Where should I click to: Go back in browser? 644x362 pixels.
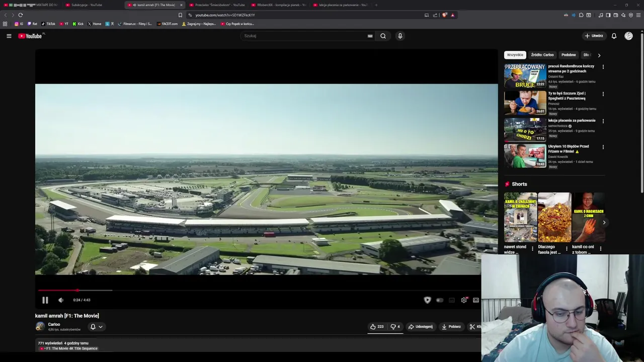pos(6,15)
